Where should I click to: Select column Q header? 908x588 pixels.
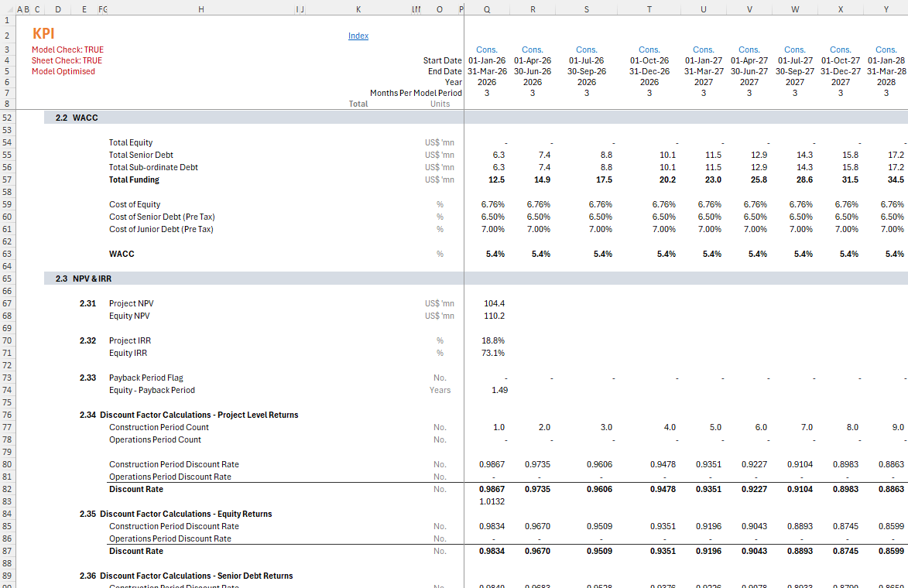tap(486, 9)
